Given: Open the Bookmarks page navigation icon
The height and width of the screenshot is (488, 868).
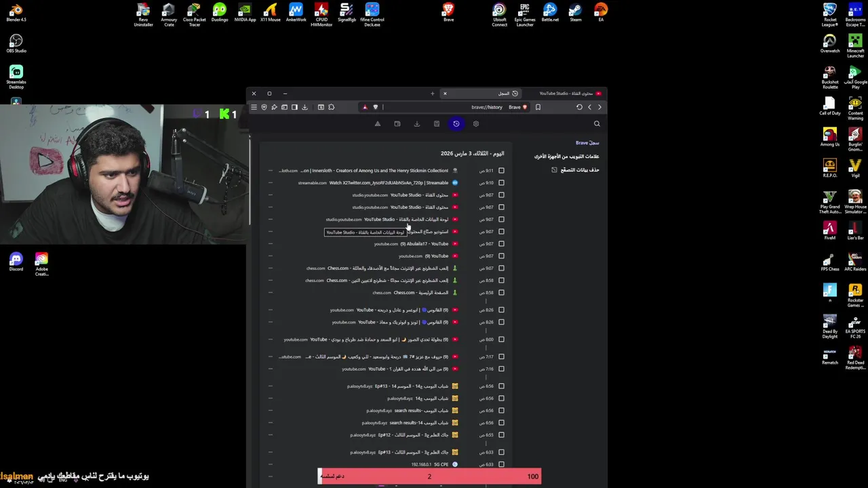Looking at the screenshot, I should pos(437,123).
